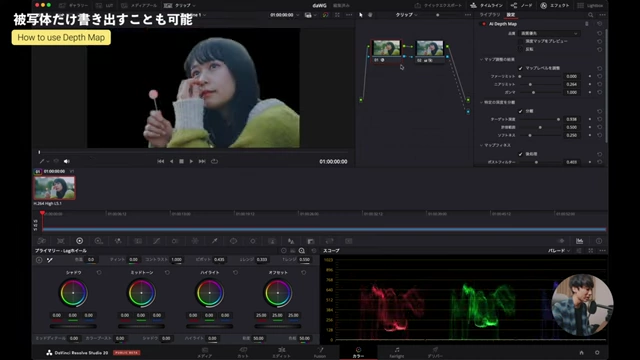Play the clip in the viewer
640x360 pixels.
point(191,161)
